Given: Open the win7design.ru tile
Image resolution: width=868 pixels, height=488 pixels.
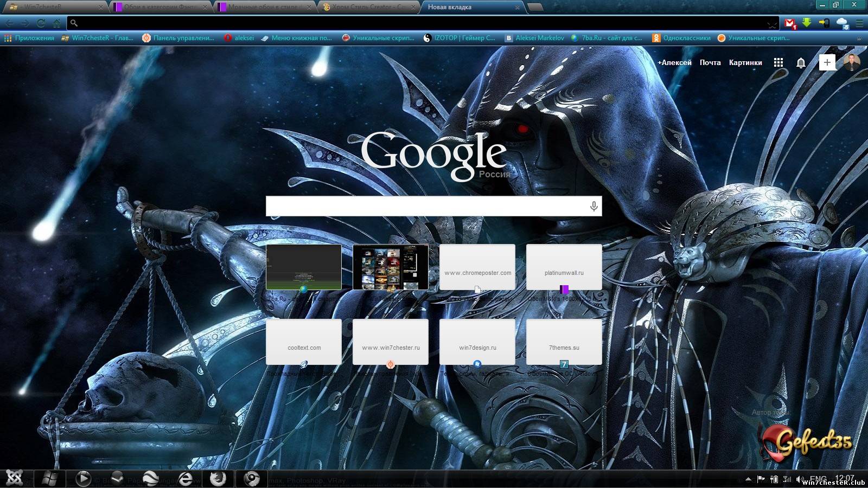Looking at the screenshot, I should click(x=477, y=342).
